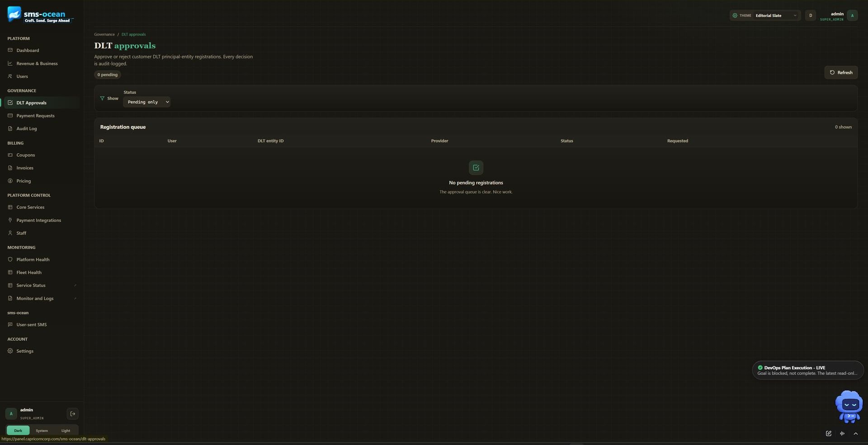The height and width of the screenshot is (445, 868).
Task: Click the 0 pending badge
Action: tap(108, 75)
